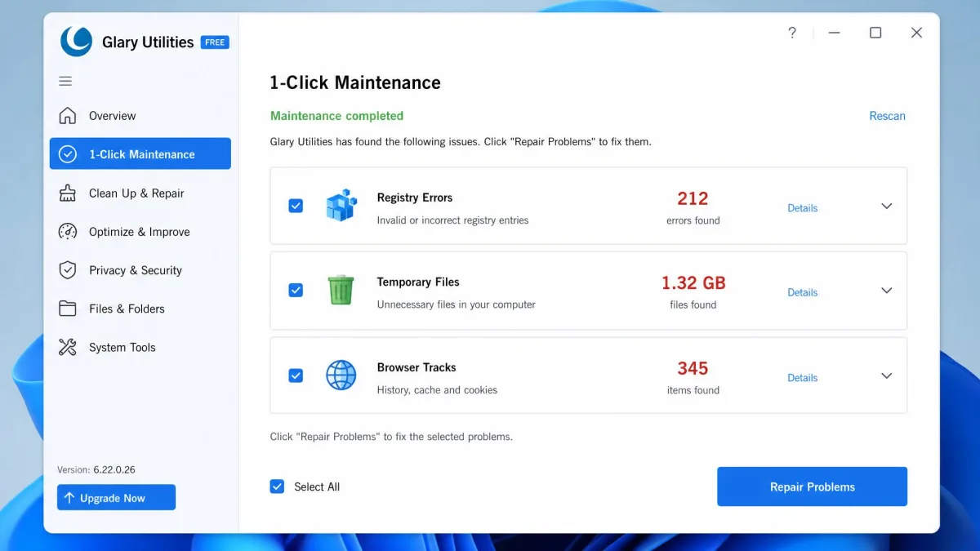This screenshot has height=551, width=980.
Task: Click the Rescan link
Action: 887,116
